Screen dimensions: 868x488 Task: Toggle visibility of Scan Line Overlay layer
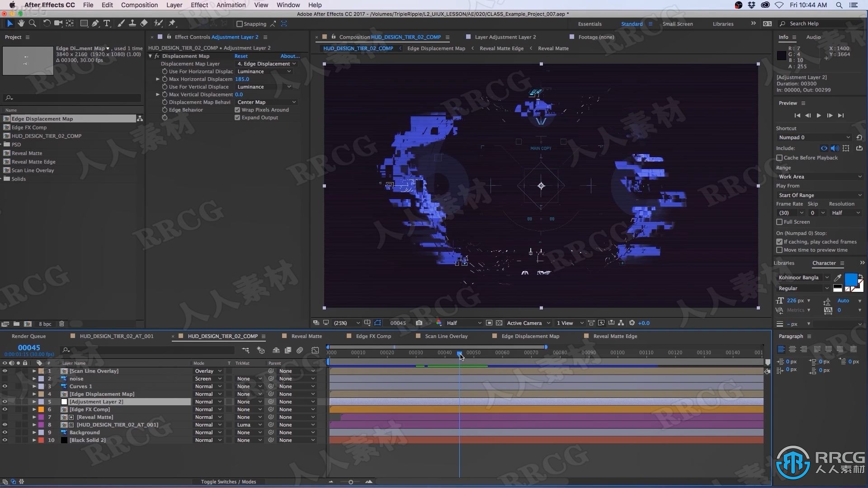pyautogui.click(x=5, y=371)
